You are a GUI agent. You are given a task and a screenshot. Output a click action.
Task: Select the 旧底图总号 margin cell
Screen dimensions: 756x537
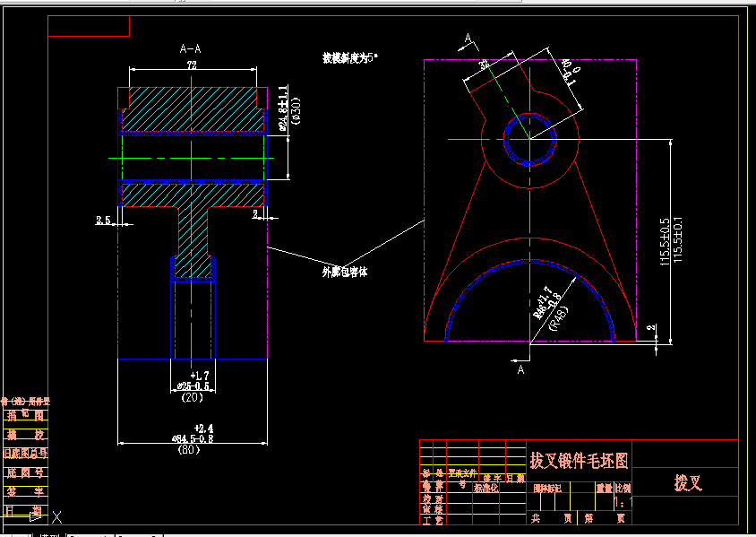pos(26,454)
